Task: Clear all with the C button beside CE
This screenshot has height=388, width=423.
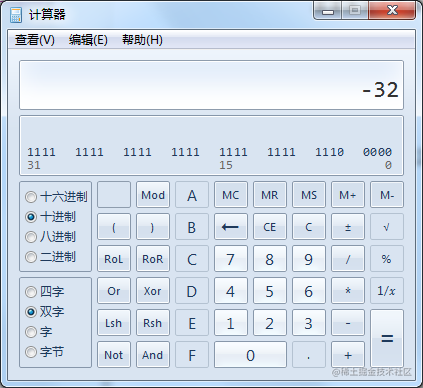Action: [309, 227]
